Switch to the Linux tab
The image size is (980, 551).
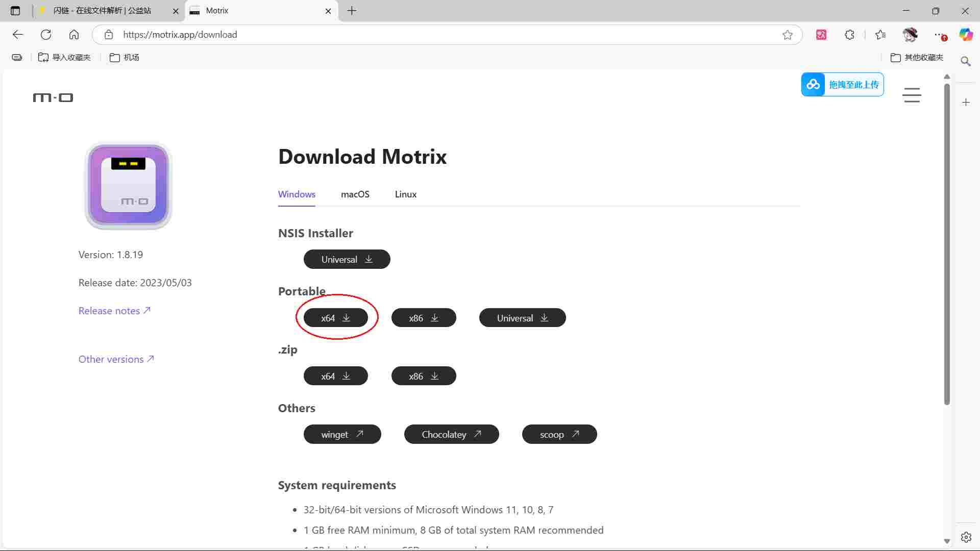(405, 194)
